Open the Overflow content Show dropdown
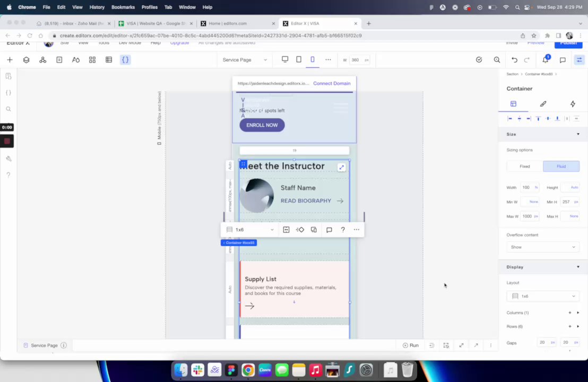Screen dimensions: 588x382 point(542,247)
